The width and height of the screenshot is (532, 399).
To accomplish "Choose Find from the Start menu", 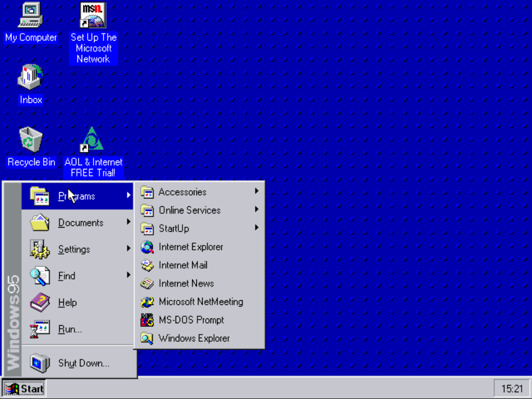I will tap(77, 276).
